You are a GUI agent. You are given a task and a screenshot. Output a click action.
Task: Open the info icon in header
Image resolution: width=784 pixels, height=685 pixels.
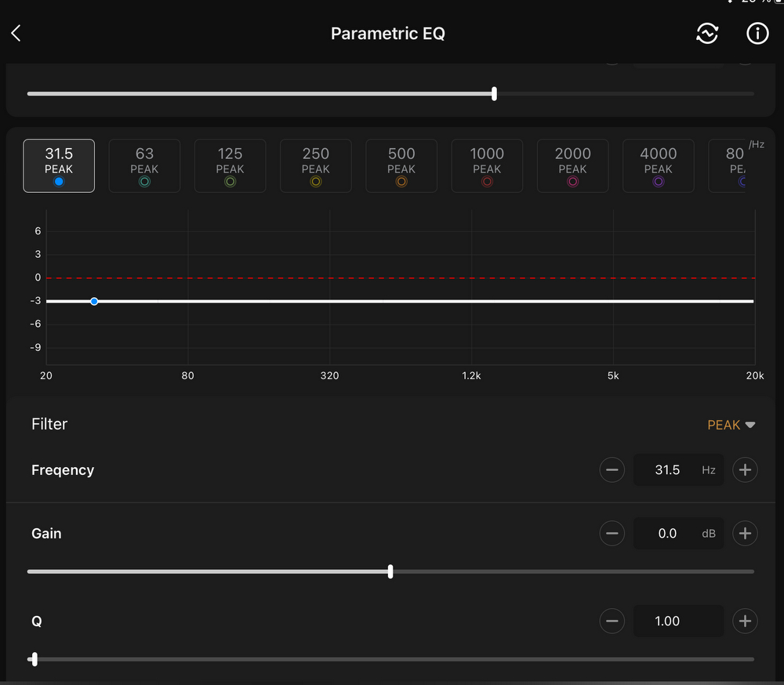(x=757, y=33)
